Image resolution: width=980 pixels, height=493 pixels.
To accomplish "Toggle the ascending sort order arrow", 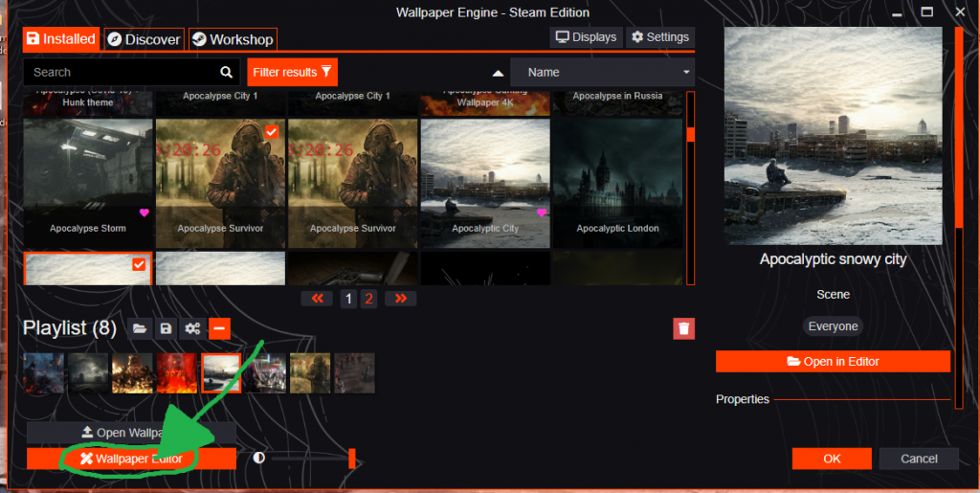I will 498,73.
